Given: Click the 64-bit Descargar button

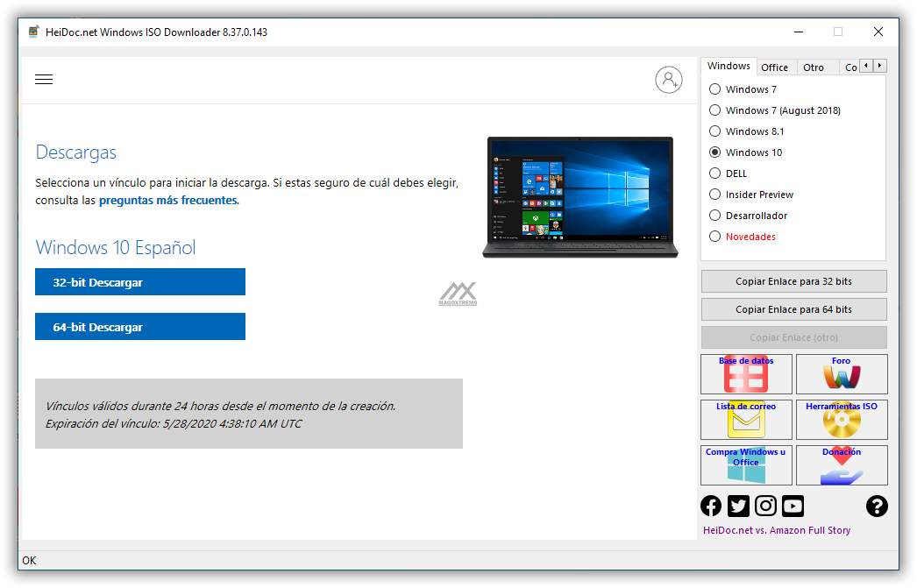Looking at the screenshot, I should (x=140, y=327).
